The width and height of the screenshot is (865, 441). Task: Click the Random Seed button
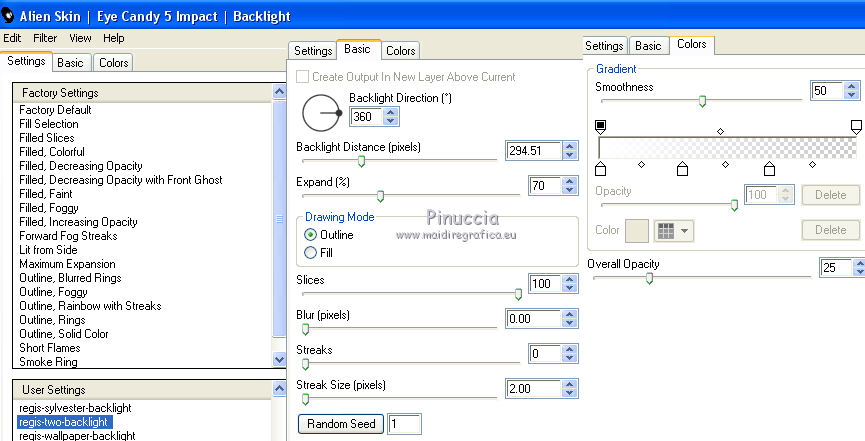tap(341, 424)
